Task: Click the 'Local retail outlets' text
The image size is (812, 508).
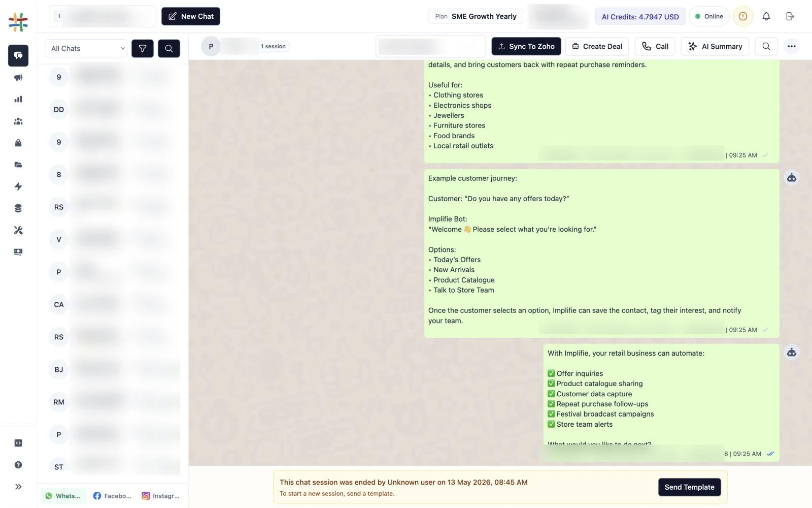Action: (463, 146)
